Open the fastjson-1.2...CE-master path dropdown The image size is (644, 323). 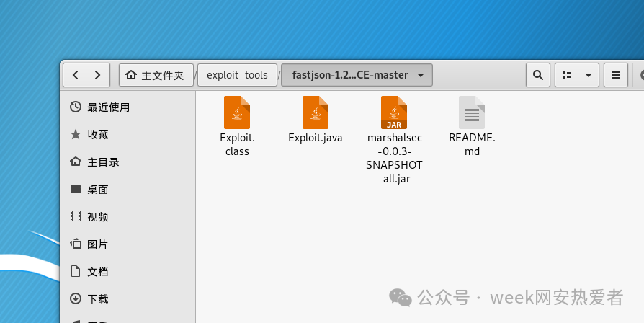coord(357,75)
